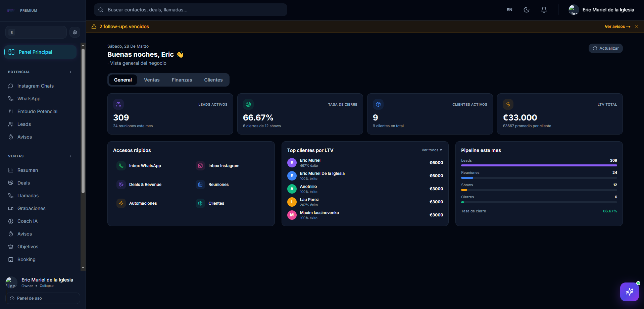Image resolution: width=644 pixels, height=309 pixels.
Task: Open the Finanzas tab
Action: coord(182,80)
